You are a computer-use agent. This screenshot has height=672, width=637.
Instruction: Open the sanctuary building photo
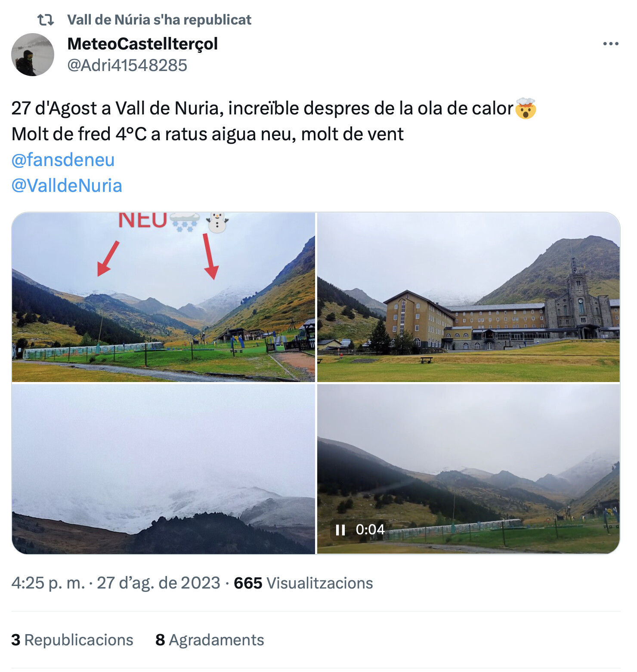[x=468, y=297]
